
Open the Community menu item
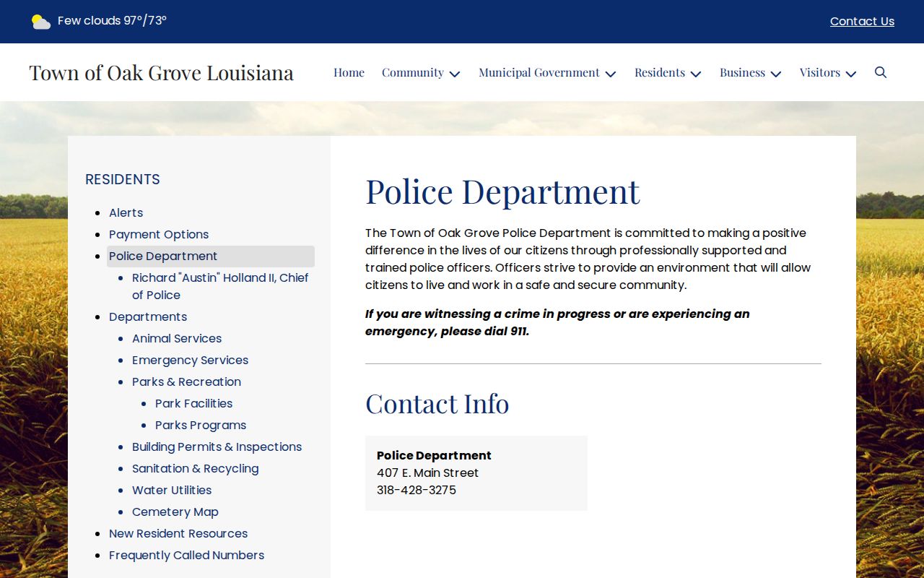click(x=413, y=72)
